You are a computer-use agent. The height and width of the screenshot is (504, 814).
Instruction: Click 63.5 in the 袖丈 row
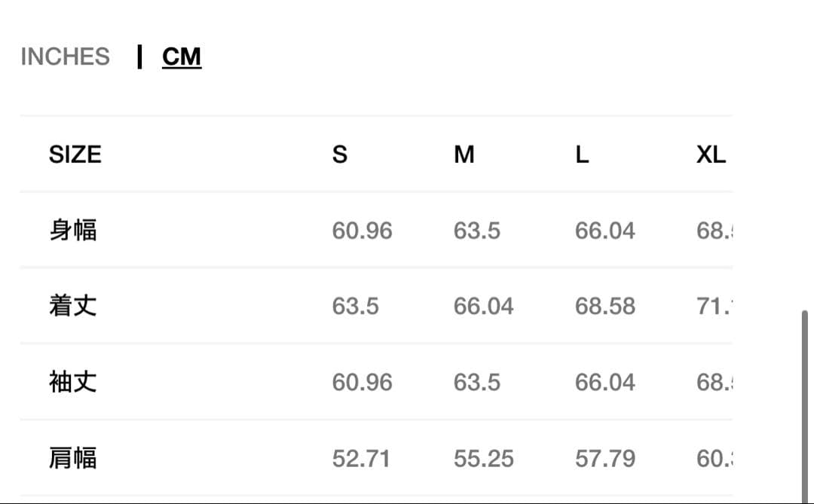[476, 382]
